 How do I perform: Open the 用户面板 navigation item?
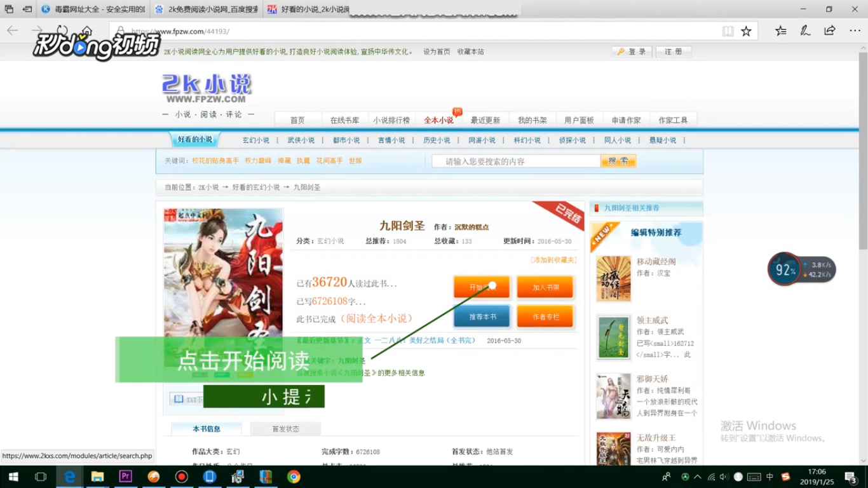tap(580, 120)
